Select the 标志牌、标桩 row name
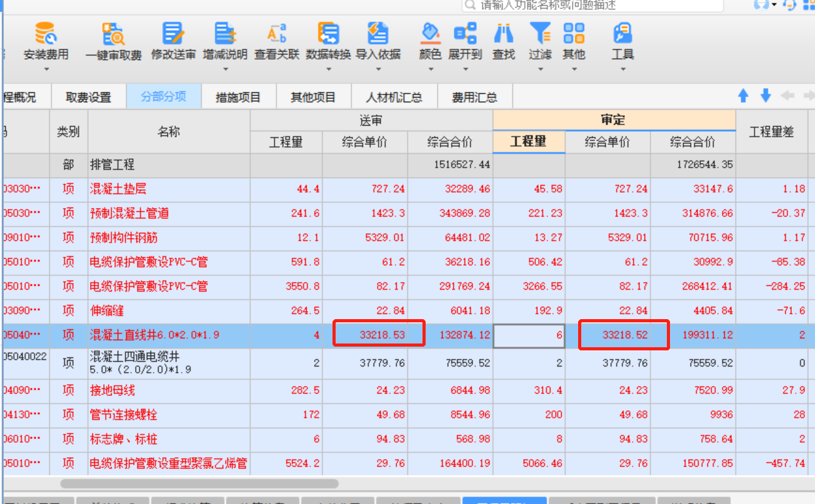Screen dimensions: 815x504 (x=124, y=439)
